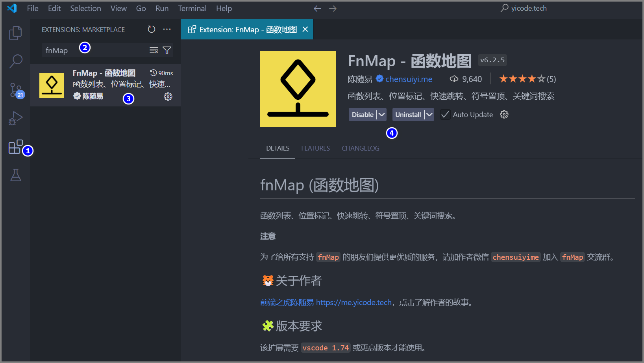
Task: Click the FnMap yellow icon in results list
Action: pos(52,85)
